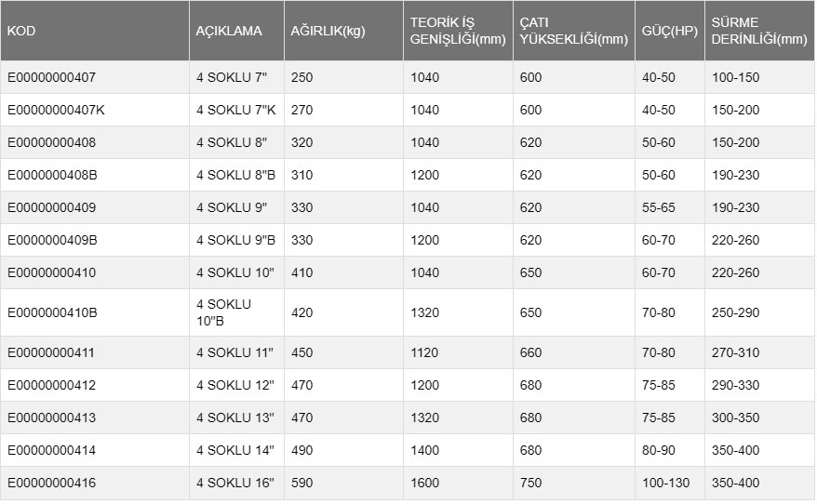Click the plowing depth value 300-350
Viewport: 817px width, 504px height.
point(735,418)
